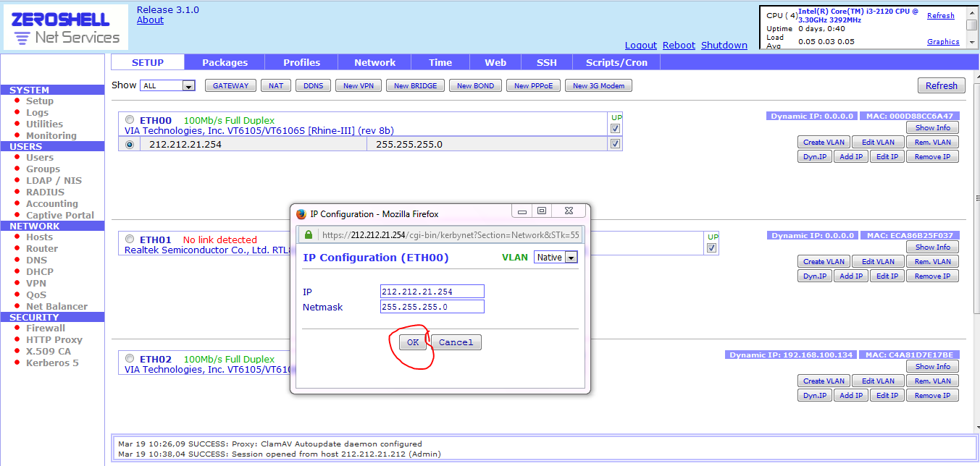Open X.509 CA in the sidebar

pos(49,351)
